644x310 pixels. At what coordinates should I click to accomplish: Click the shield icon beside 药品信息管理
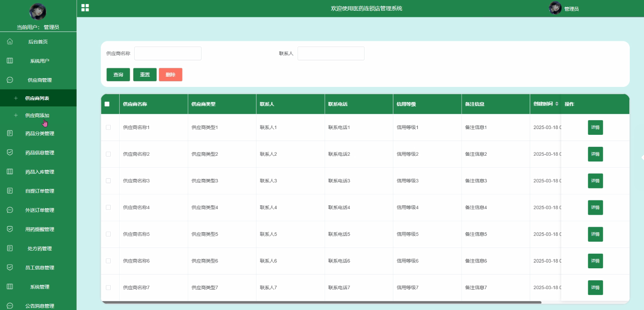point(10,152)
